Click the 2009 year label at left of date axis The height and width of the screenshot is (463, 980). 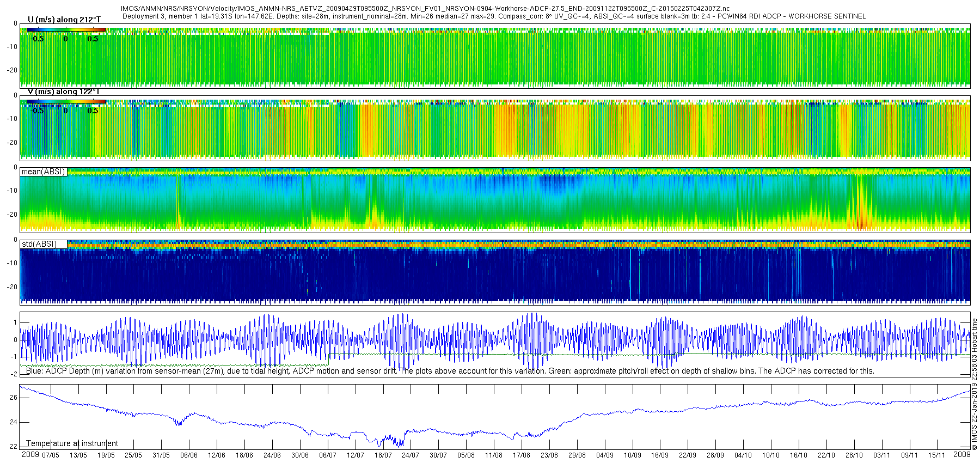tap(30, 454)
